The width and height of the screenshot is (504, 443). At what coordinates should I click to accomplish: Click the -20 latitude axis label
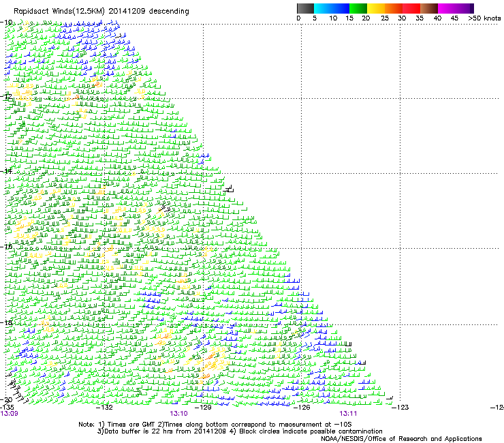coord(6,400)
